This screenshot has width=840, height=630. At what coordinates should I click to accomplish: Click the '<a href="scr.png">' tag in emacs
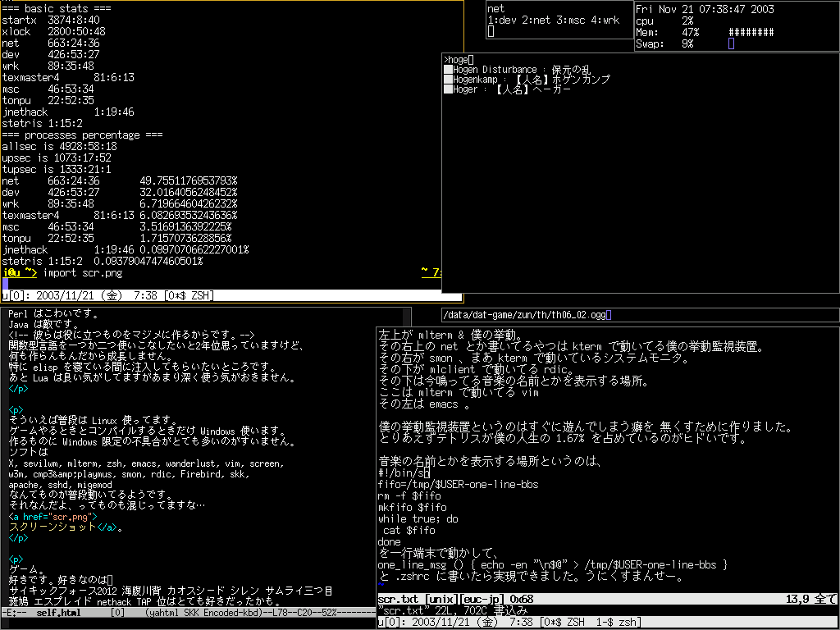[53, 517]
